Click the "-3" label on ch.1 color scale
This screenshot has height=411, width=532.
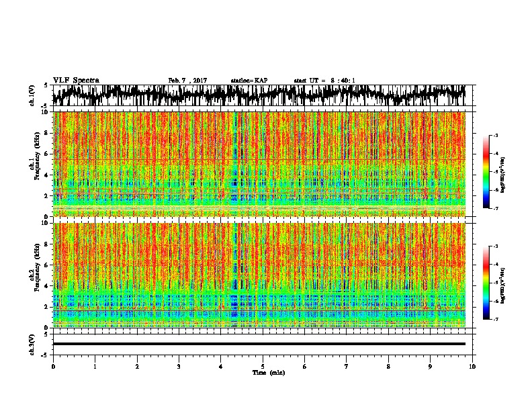495,136
